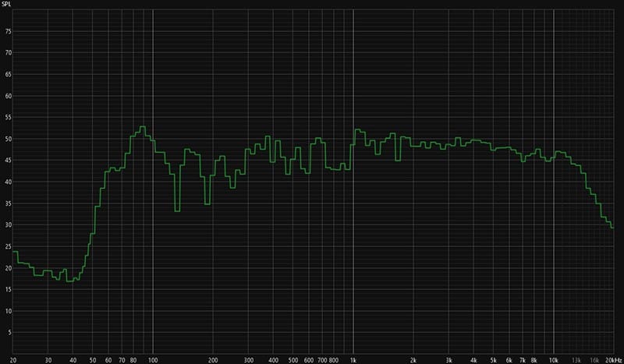
Task: Click the 500 Hz frequency label
Action: tap(293, 360)
